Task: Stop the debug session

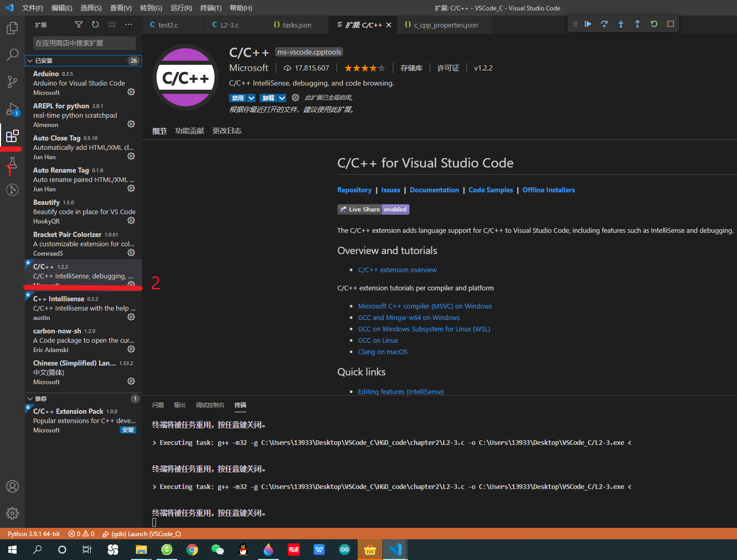Action: [x=671, y=24]
